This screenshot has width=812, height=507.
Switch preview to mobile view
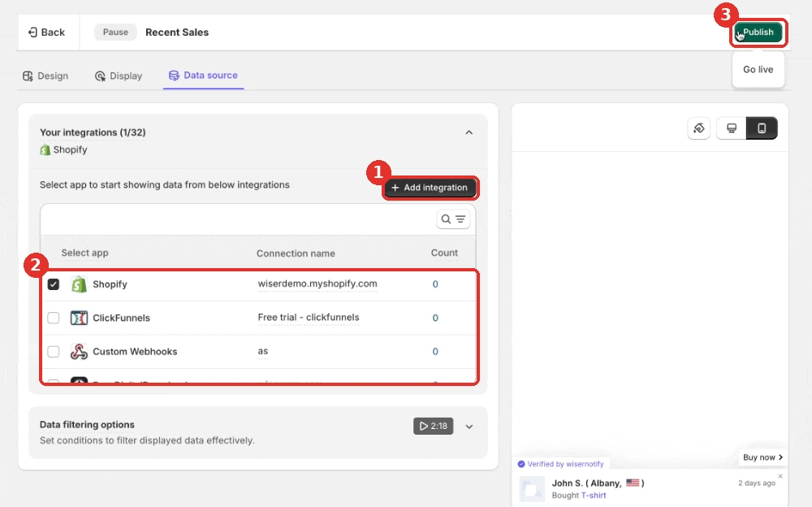[762, 128]
